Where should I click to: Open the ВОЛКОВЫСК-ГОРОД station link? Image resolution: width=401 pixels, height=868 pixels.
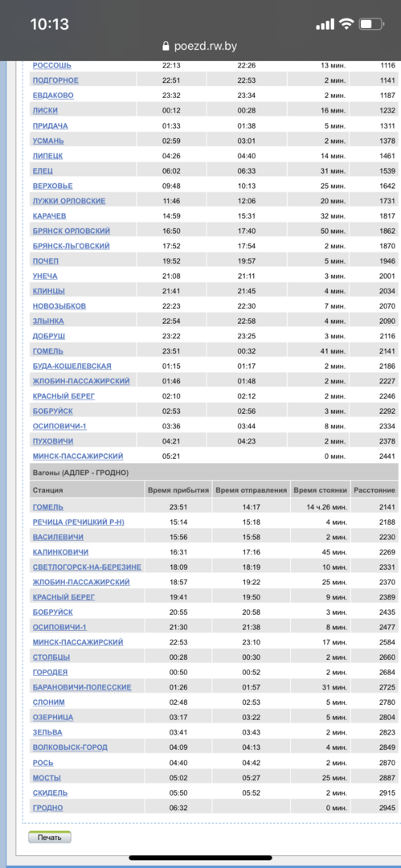(x=71, y=747)
